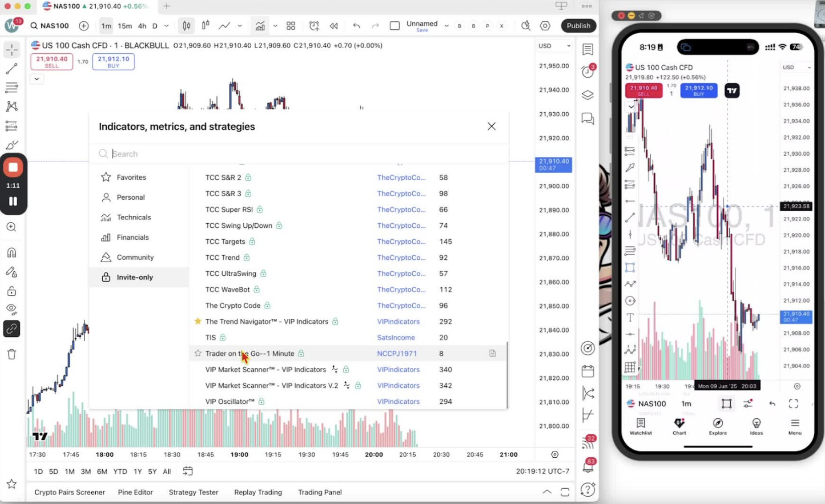The image size is (825, 504).
Task: Pause the screen recording
Action: (x=13, y=201)
